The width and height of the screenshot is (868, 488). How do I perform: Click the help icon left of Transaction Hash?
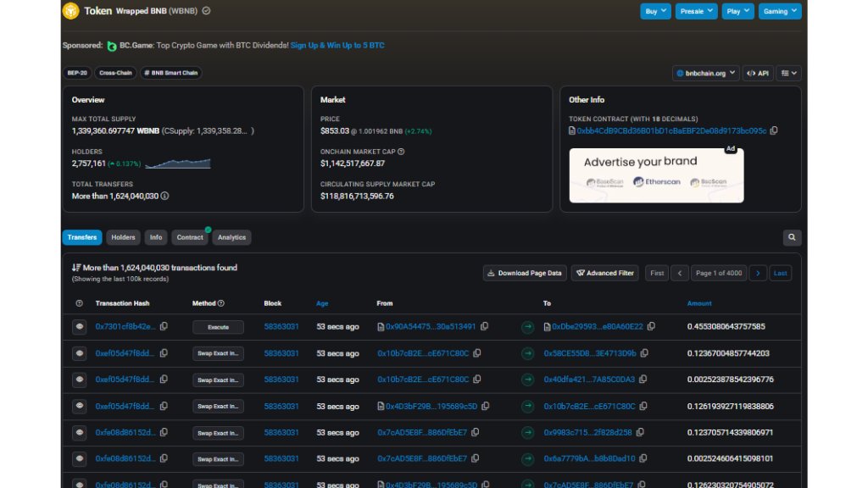point(79,303)
